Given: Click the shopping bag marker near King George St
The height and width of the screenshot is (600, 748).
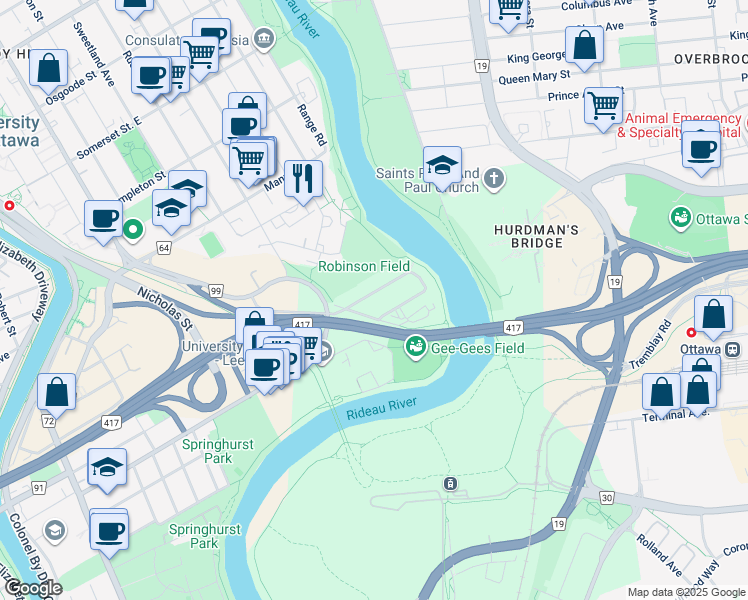Looking at the screenshot, I should coord(584,49).
